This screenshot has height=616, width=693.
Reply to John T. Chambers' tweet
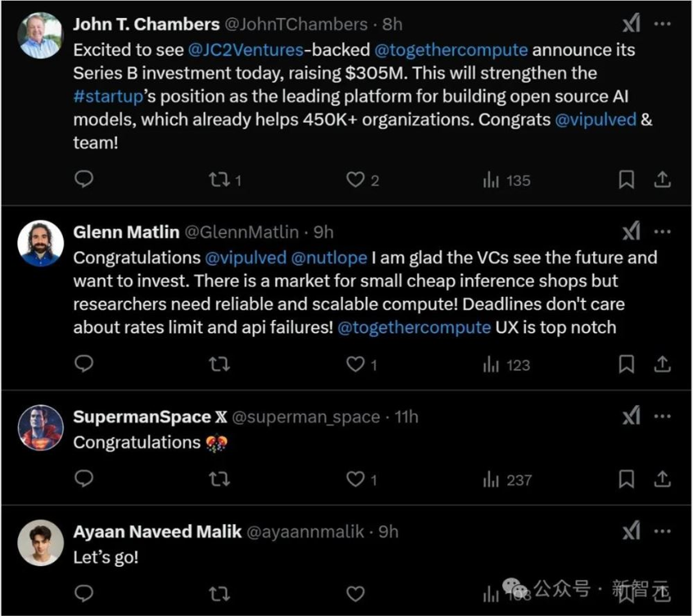click(x=83, y=179)
